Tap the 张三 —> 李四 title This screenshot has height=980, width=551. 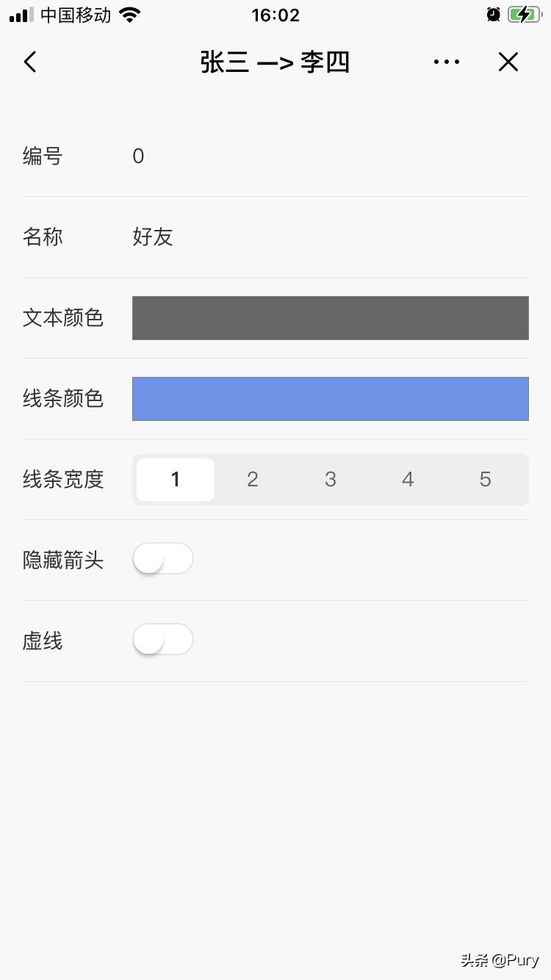point(275,62)
